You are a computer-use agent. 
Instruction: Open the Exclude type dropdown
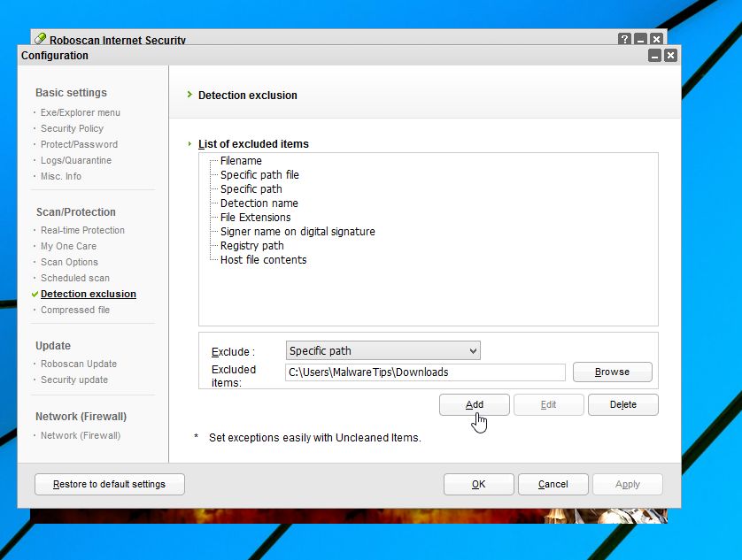(x=383, y=351)
